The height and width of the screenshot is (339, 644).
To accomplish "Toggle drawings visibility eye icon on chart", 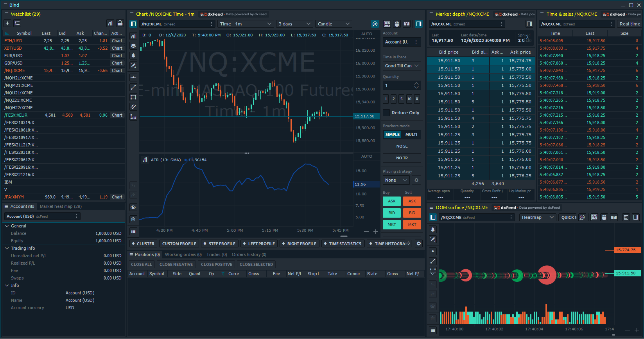I will coord(133,207).
